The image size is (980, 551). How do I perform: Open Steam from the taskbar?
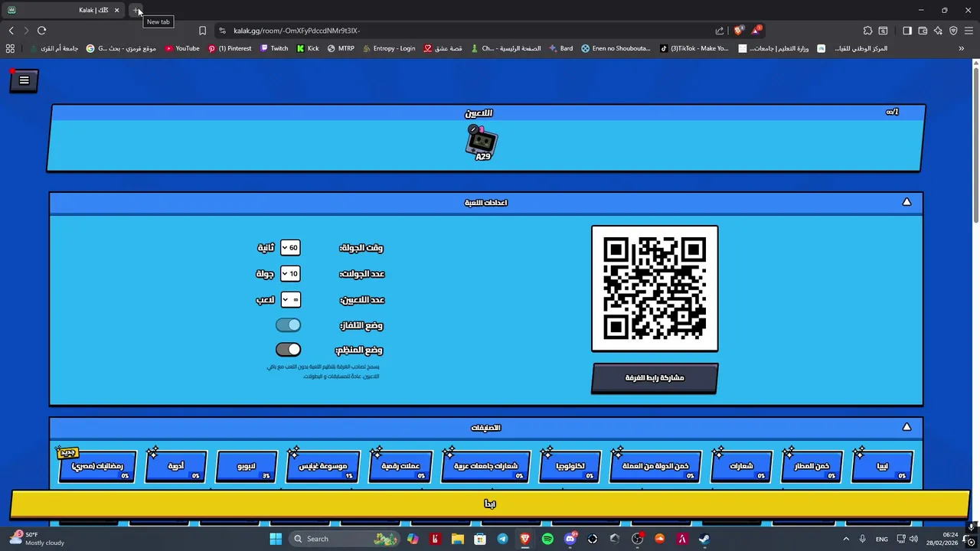pyautogui.click(x=704, y=539)
